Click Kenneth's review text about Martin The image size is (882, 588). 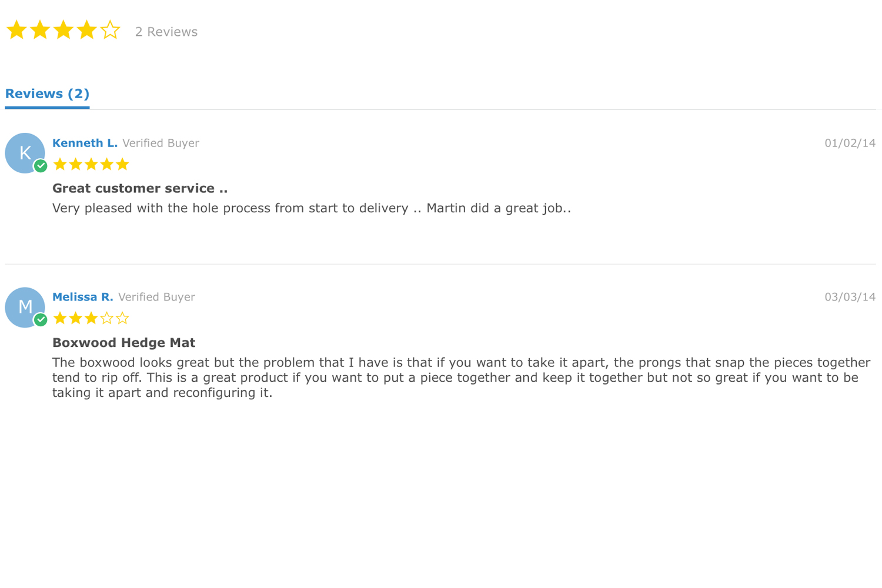312,208
